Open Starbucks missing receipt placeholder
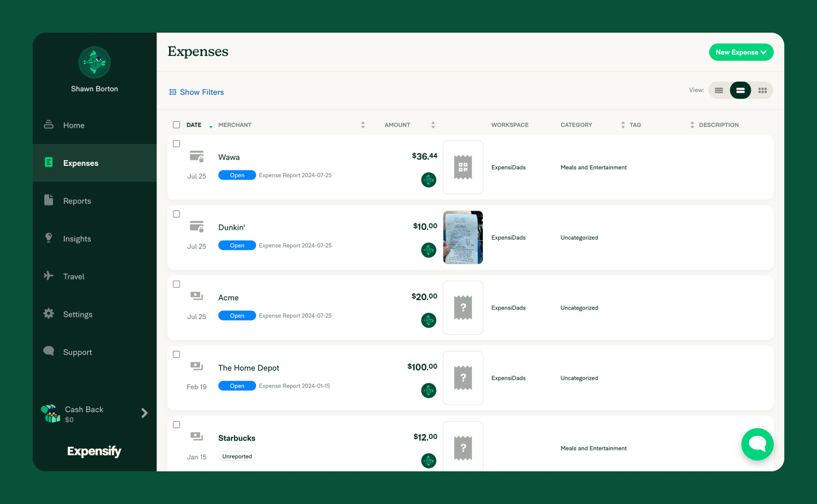 [463, 446]
